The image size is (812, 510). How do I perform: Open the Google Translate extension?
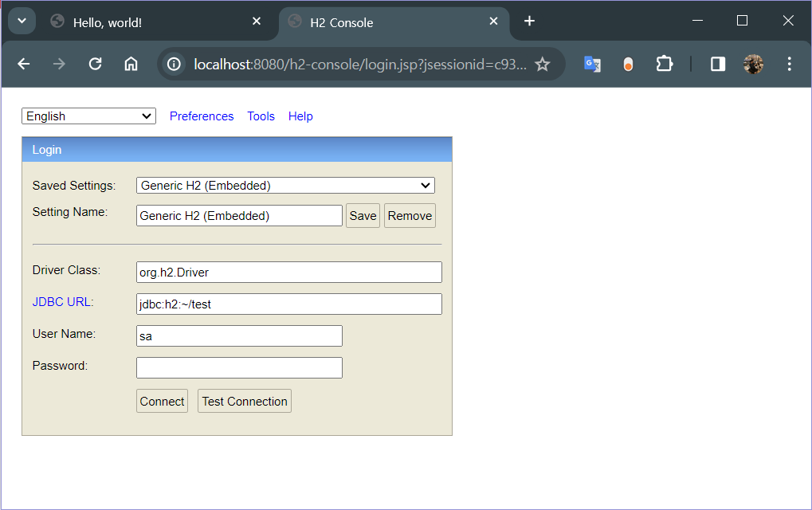[592, 65]
